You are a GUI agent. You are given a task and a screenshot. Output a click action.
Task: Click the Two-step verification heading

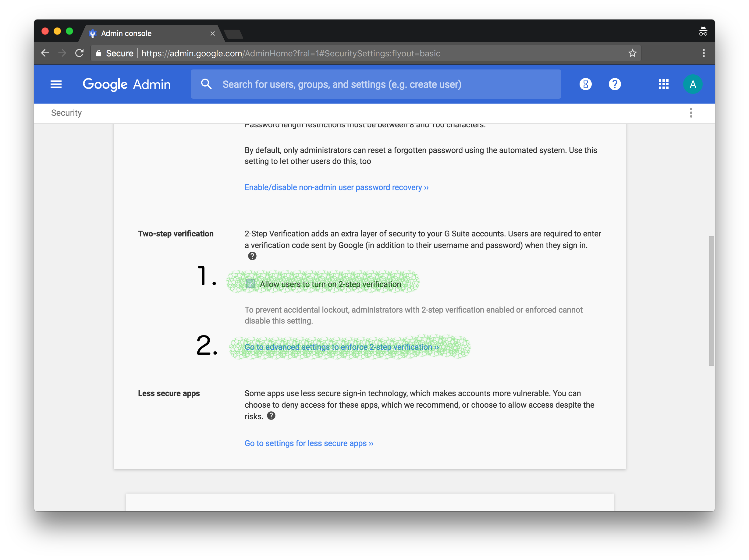[x=176, y=234]
